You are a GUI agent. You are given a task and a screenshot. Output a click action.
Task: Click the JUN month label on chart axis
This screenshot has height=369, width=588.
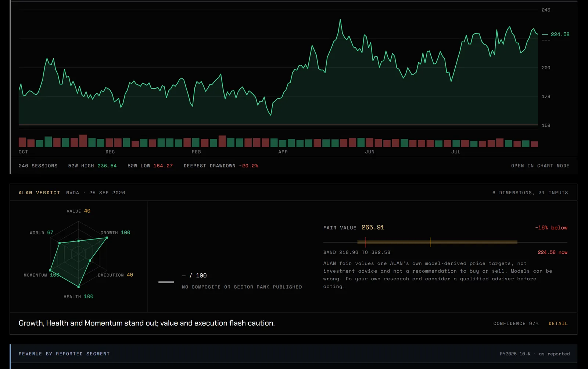pyautogui.click(x=370, y=152)
